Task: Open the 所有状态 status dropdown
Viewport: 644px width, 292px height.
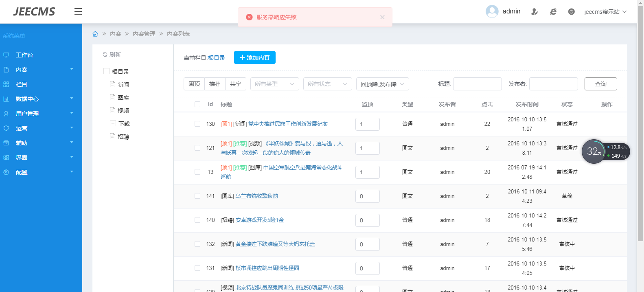Action: coord(327,84)
